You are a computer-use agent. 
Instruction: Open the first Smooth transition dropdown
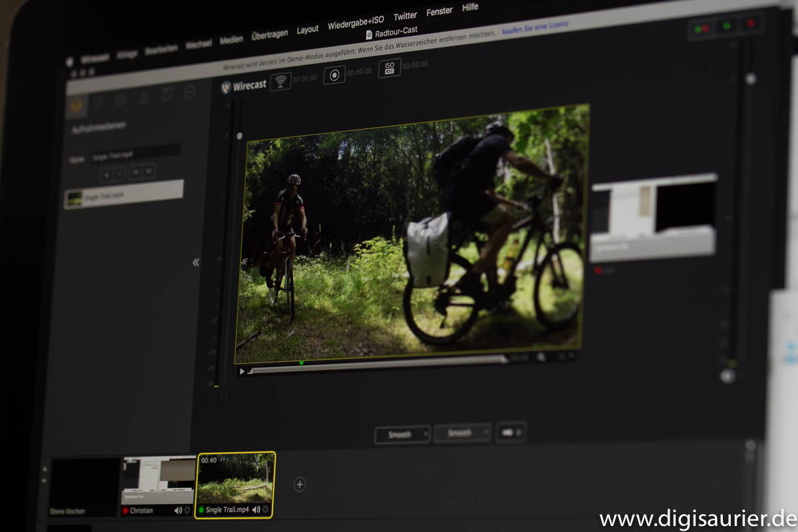coord(402,434)
